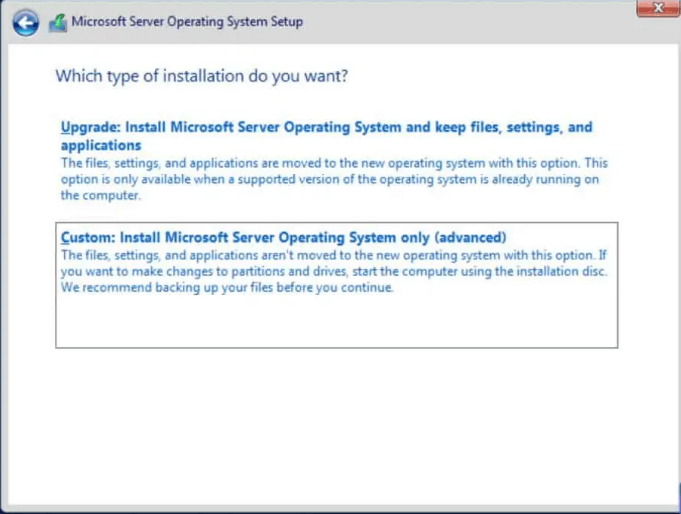Click the Upgrade option description paragraph
This screenshot has height=514, width=681.
(334, 179)
